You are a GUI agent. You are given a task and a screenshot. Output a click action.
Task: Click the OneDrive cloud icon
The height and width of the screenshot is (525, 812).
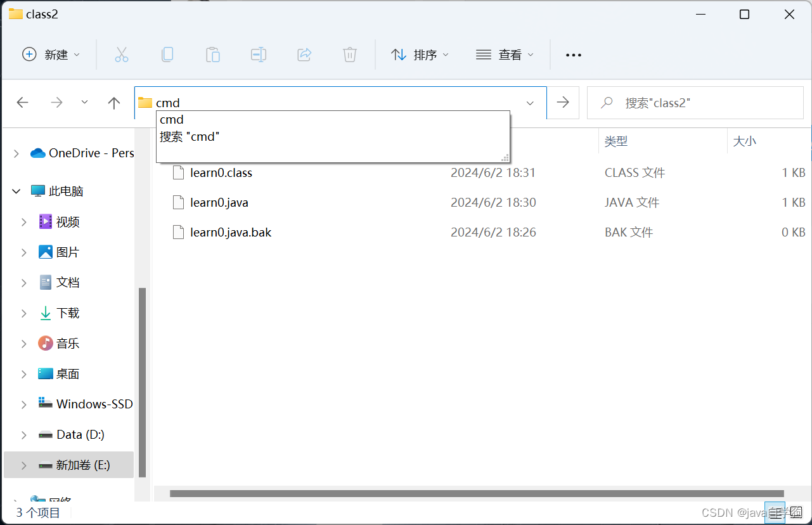pos(38,153)
